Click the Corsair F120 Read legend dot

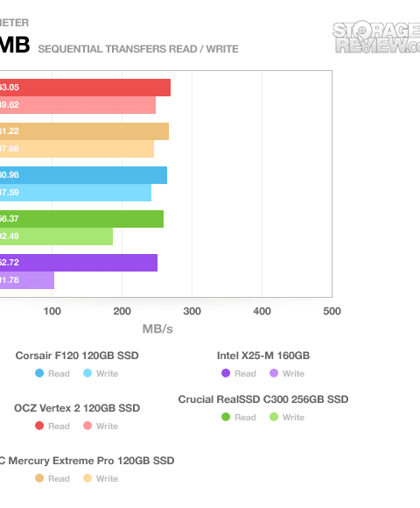tap(39, 373)
